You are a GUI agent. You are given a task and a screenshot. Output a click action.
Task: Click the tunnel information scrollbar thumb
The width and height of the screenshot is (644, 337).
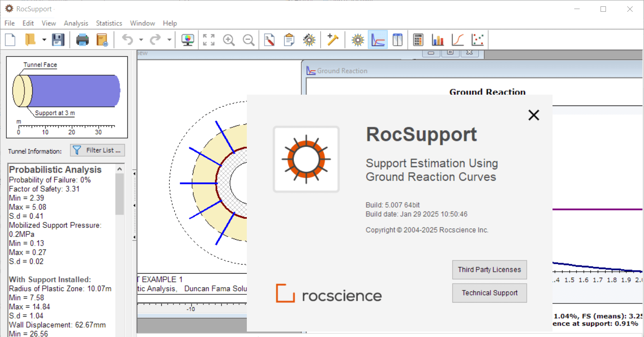click(120, 194)
